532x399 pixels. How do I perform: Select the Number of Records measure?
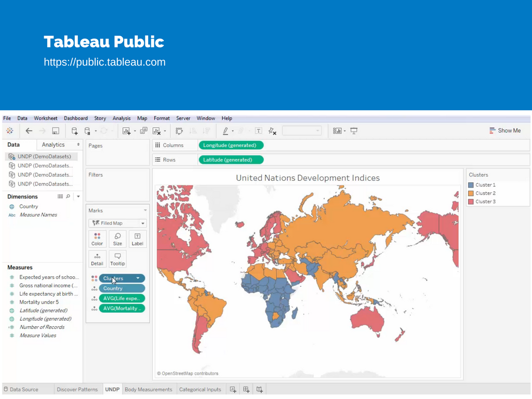point(42,327)
